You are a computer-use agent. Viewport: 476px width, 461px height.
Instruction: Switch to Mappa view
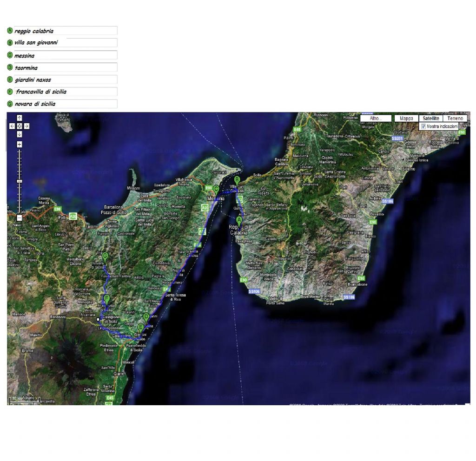point(406,119)
